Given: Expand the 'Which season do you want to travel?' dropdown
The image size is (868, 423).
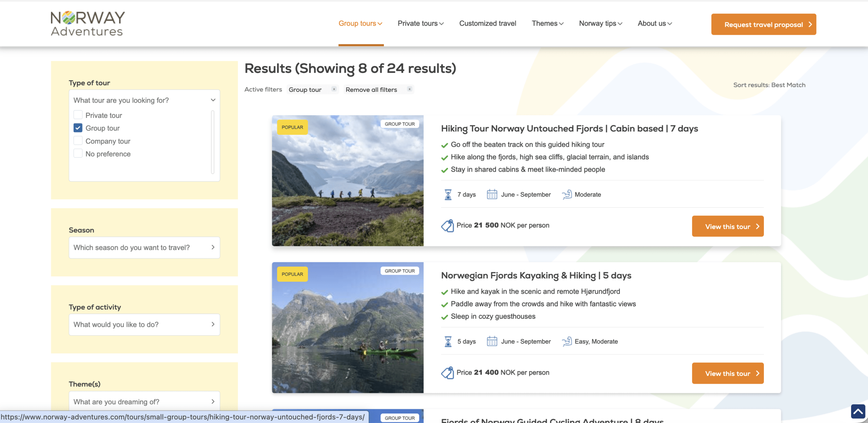Looking at the screenshot, I should 144,248.
